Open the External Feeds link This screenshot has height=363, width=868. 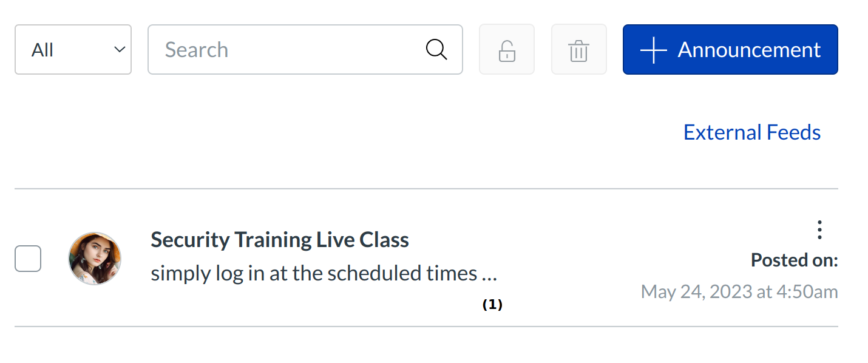click(x=752, y=132)
